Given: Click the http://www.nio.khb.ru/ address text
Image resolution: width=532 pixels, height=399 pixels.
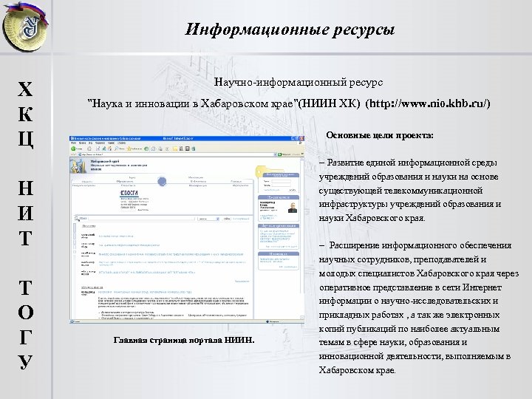Looking at the screenshot, I should click(x=428, y=103).
